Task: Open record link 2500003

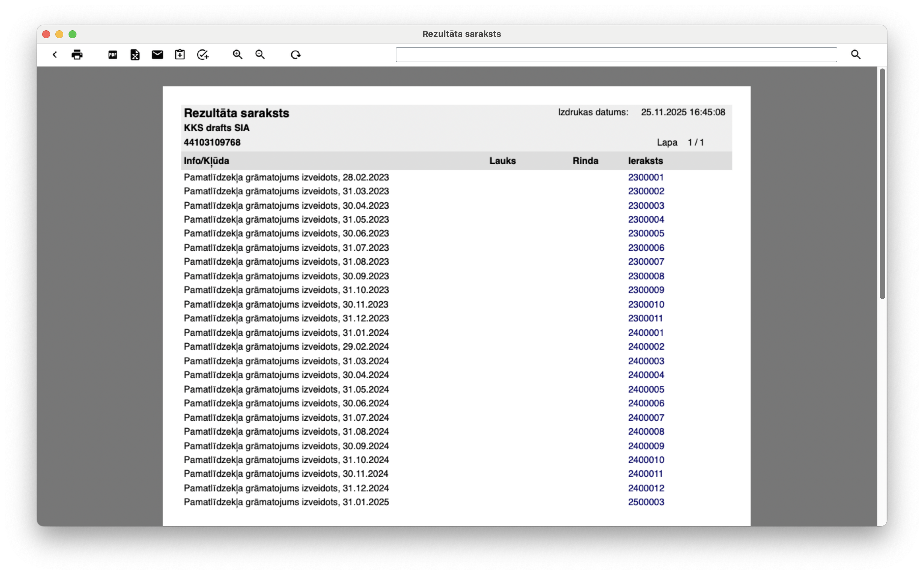Action: [x=646, y=502]
